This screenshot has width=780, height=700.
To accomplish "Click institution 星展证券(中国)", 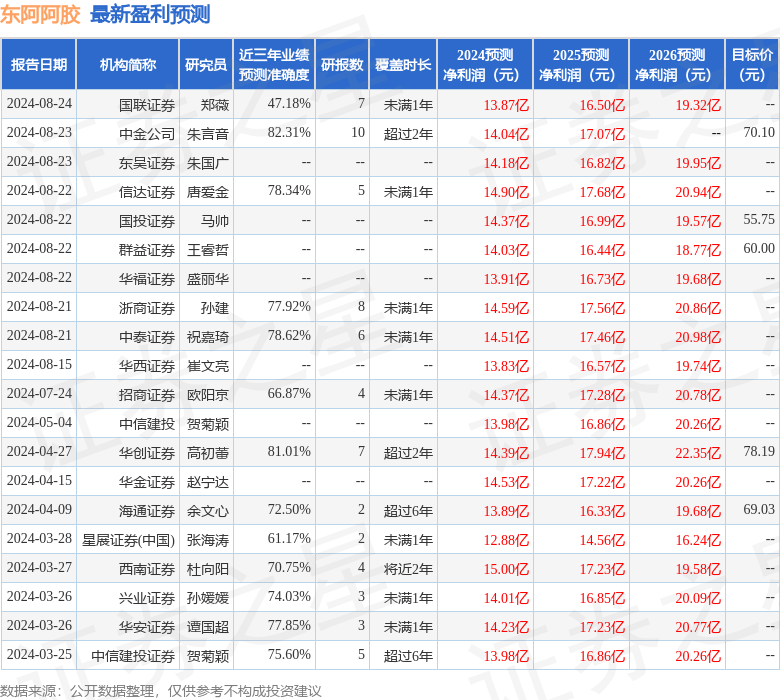I will point(128,540).
